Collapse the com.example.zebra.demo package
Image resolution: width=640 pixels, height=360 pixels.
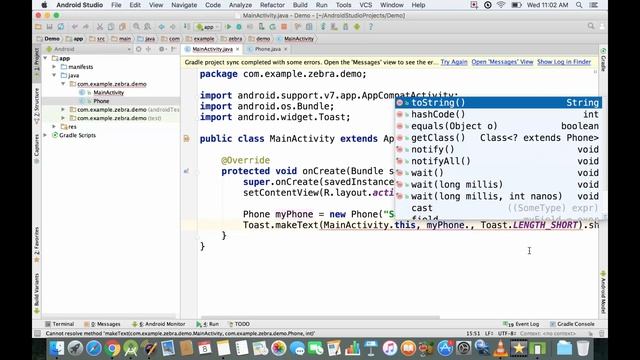(x=63, y=84)
